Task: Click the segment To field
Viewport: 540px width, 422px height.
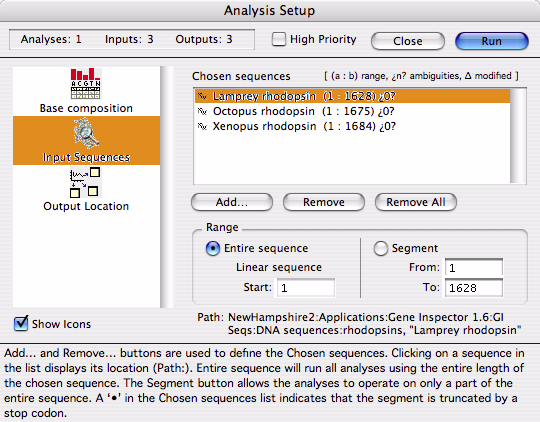Action: point(474,288)
